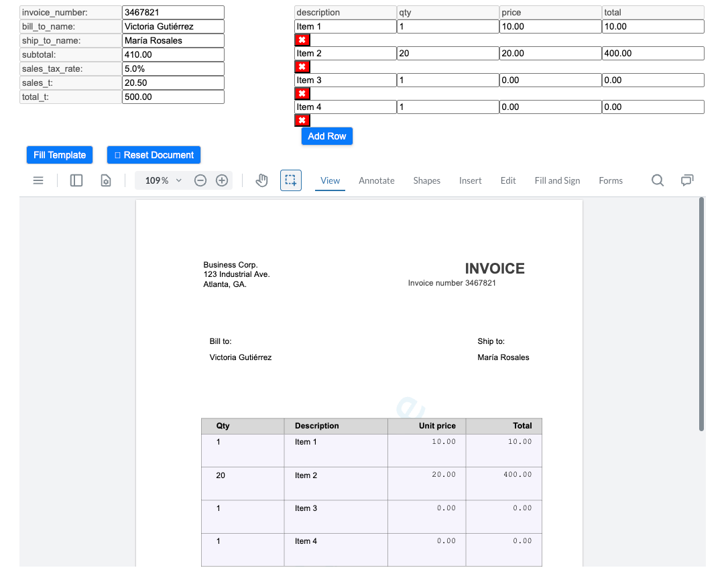Select the Forms tab
The image size is (728, 576).
pos(611,180)
